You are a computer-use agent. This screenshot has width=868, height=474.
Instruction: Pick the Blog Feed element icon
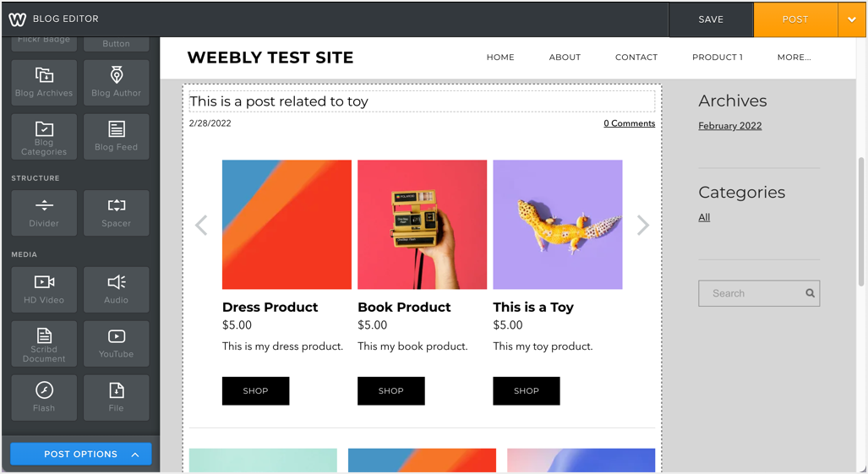(117, 137)
